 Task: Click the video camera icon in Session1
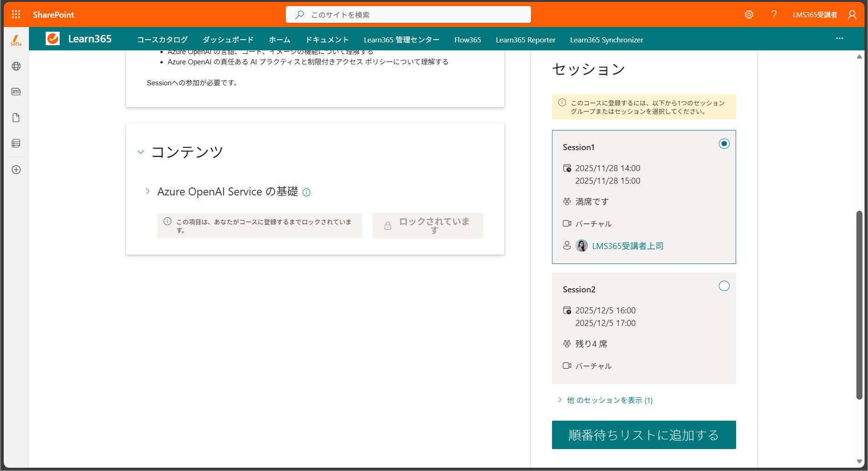[x=567, y=223]
